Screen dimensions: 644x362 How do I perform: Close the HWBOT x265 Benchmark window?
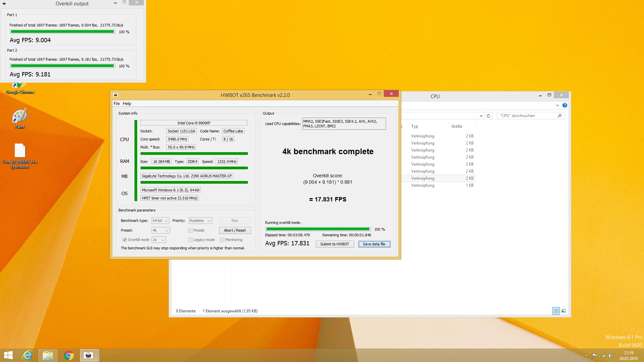tap(391, 94)
